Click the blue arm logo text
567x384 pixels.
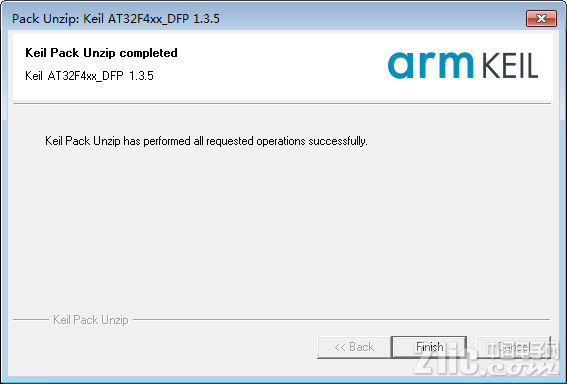pos(430,65)
